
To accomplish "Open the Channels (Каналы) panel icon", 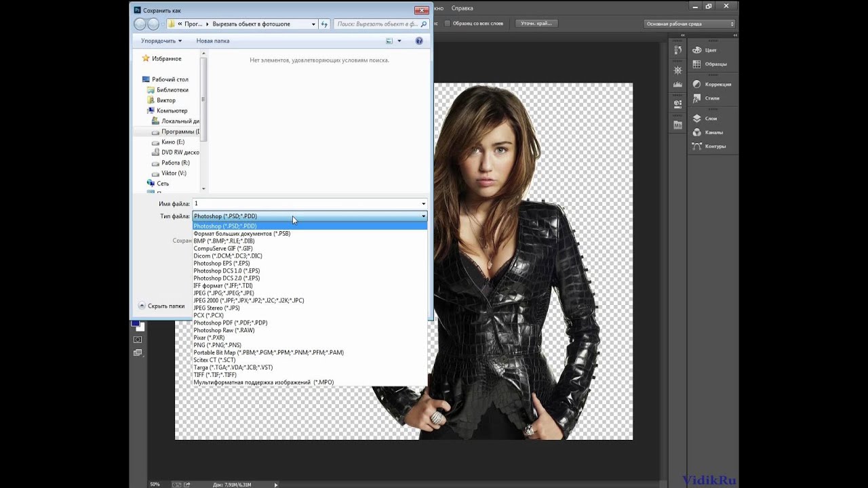I will [x=696, y=132].
